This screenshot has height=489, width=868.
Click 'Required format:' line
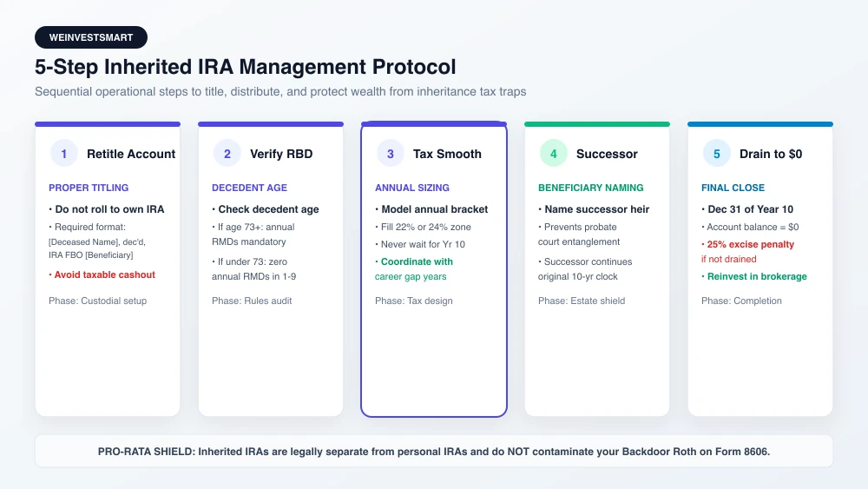[87, 227]
